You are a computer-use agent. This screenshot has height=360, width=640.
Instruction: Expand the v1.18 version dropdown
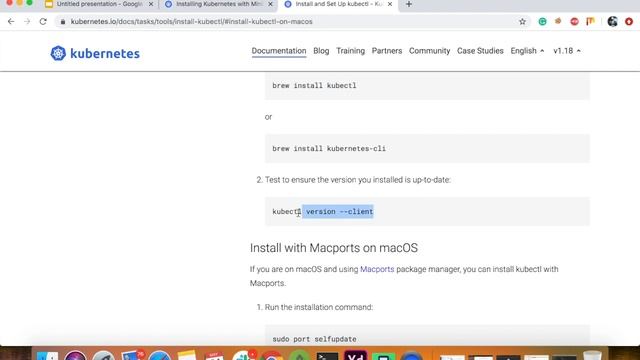coord(567,51)
